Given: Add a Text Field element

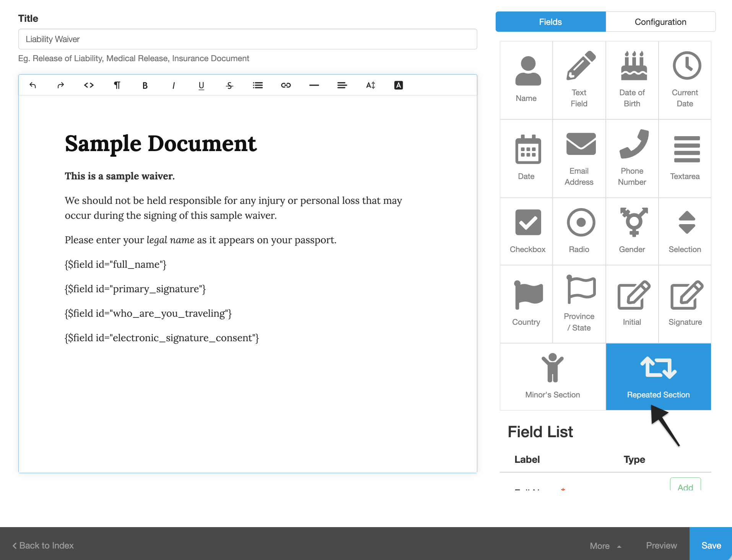Looking at the screenshot, I should [x=579, y=80].
